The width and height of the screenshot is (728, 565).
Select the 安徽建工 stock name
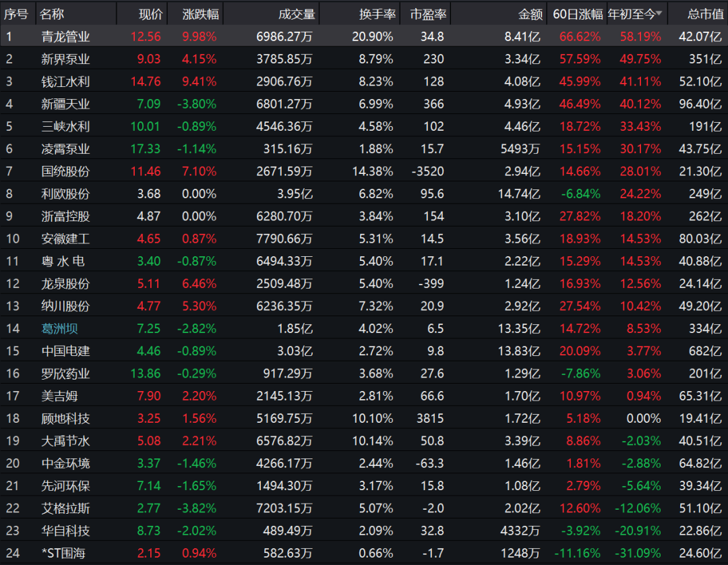pos(65,239)
